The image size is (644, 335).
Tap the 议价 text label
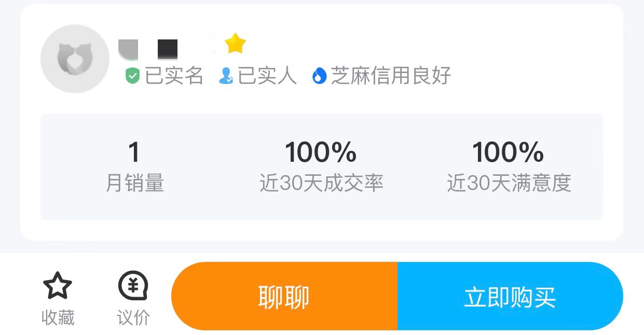tap(133, 317)
